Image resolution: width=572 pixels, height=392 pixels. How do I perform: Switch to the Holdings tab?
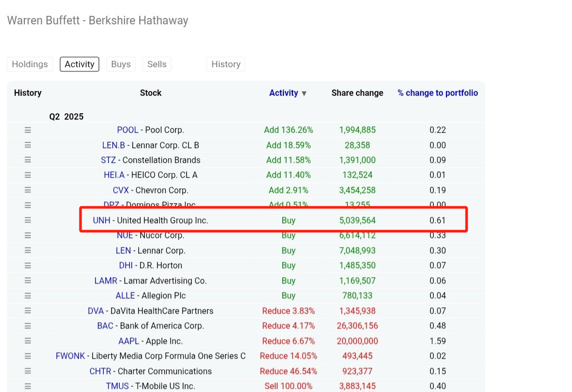30,64
